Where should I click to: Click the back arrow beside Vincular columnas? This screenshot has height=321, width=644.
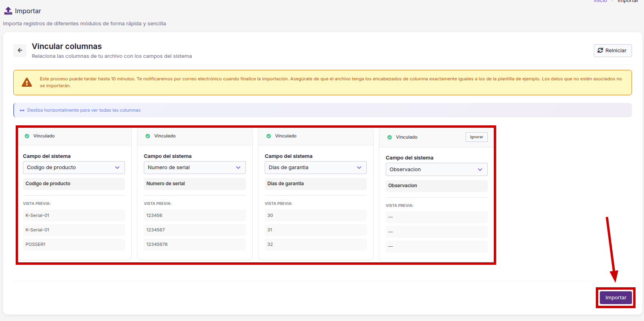click(20, 51)
